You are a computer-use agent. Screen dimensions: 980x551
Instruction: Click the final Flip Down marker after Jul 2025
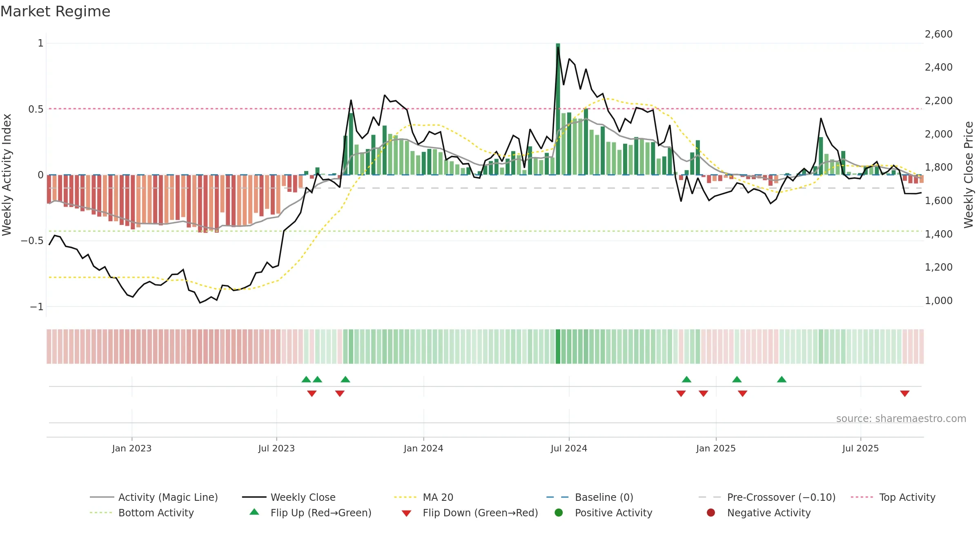[x=904, y=393]
